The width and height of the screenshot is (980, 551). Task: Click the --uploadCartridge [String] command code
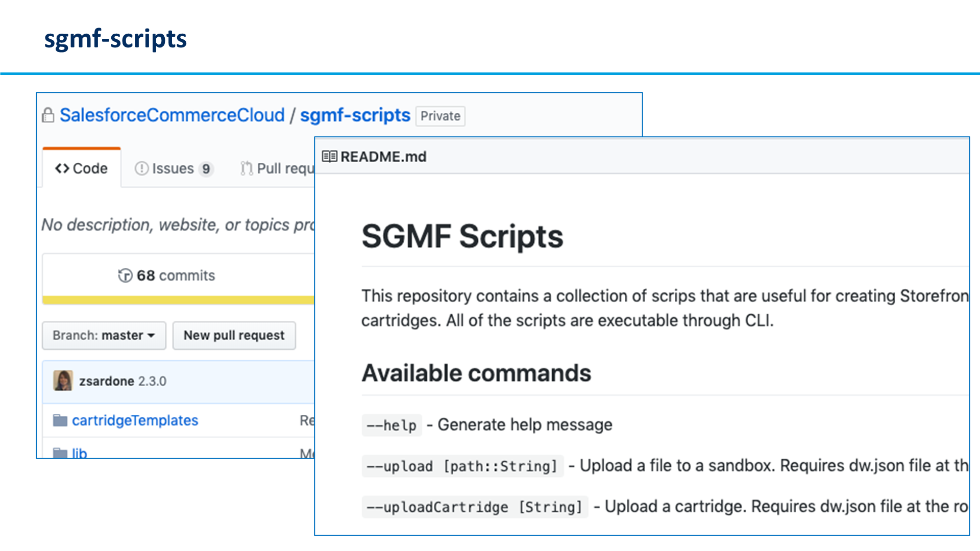click(x=475, y=507)
